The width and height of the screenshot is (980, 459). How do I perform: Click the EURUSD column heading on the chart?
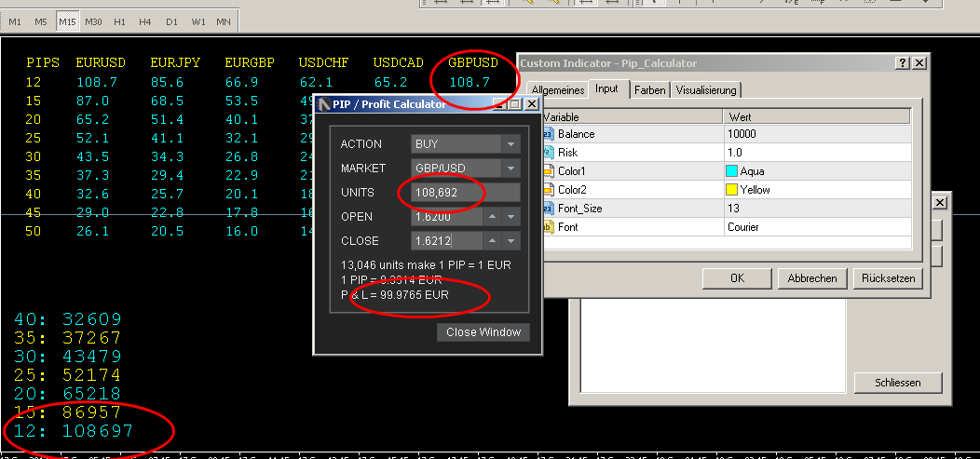point(101,62)
